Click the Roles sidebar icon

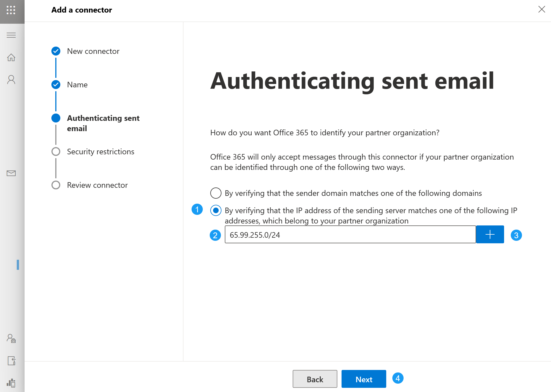[11, 338]
